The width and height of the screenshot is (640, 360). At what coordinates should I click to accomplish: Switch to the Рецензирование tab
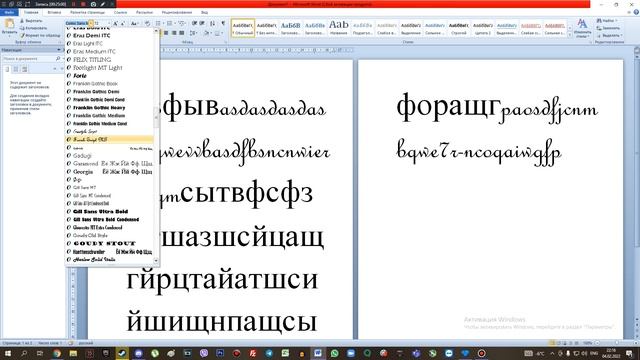coord(177,12)
